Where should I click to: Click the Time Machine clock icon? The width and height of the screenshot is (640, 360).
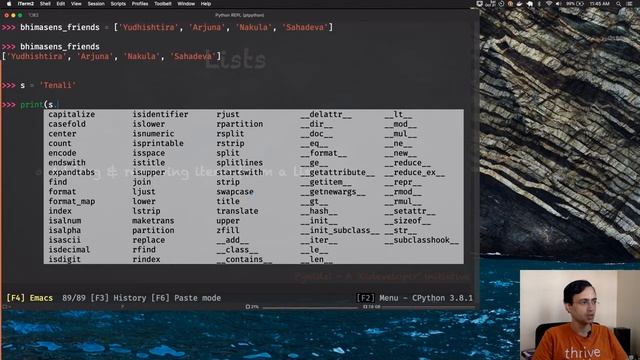pos(501,4)
